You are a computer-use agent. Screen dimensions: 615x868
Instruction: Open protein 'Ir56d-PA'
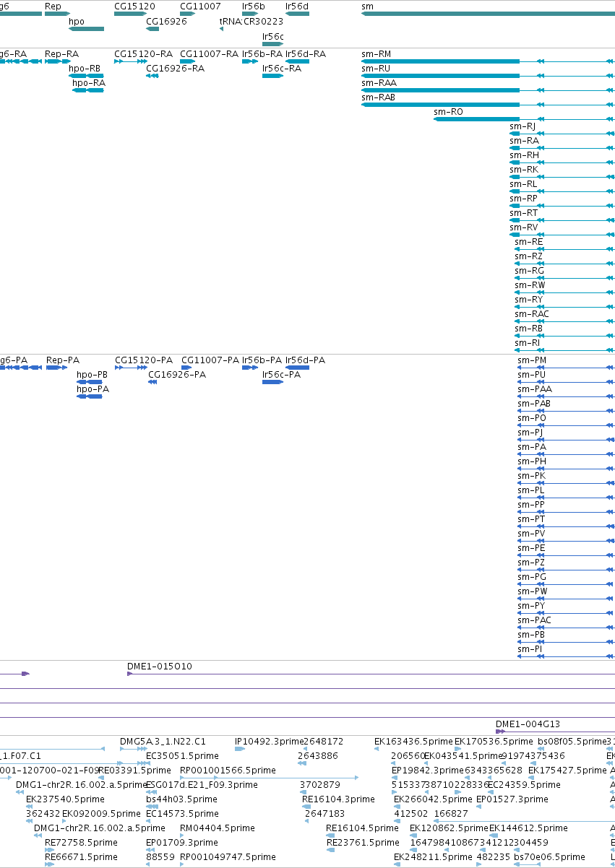pos(305,360)
